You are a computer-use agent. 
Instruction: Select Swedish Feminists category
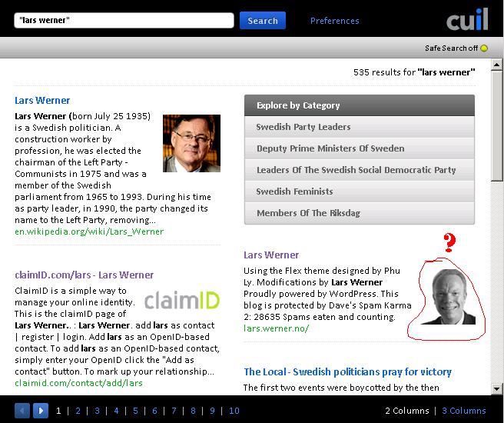pos(360,192)
